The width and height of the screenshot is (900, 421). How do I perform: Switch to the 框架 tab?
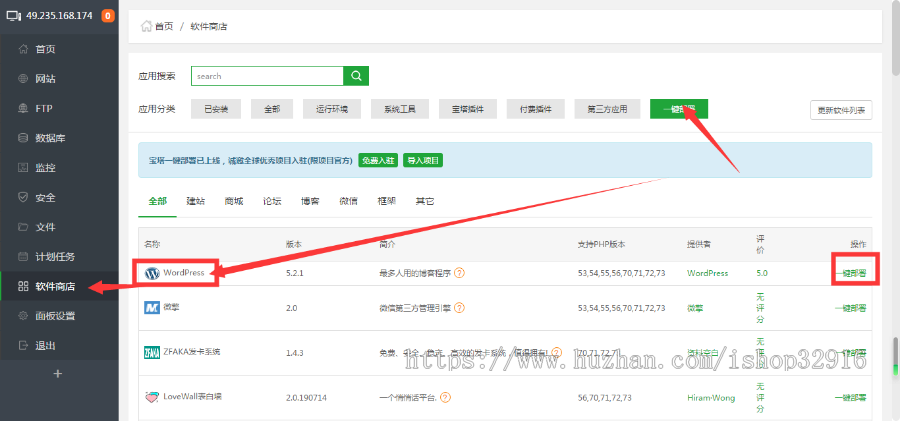pyautogui.click(x=387, y=201)
